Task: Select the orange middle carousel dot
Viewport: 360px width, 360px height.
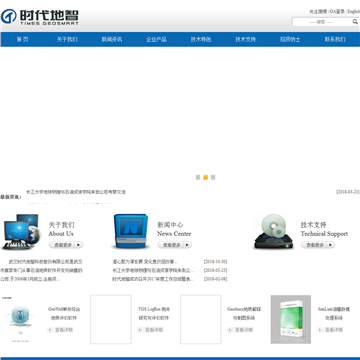Action: (x=206, y=177)
